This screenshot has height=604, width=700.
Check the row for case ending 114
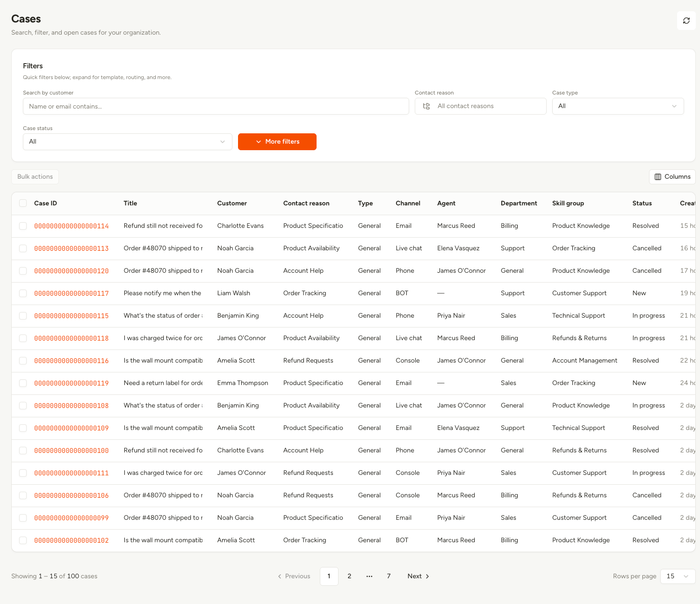click(23, 226)
